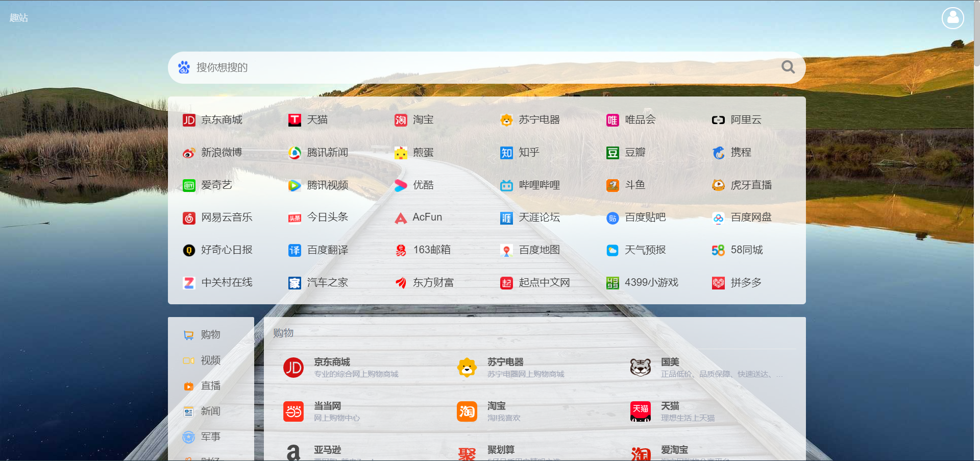Select the 直播 category in sidebar

coord(211,386)
